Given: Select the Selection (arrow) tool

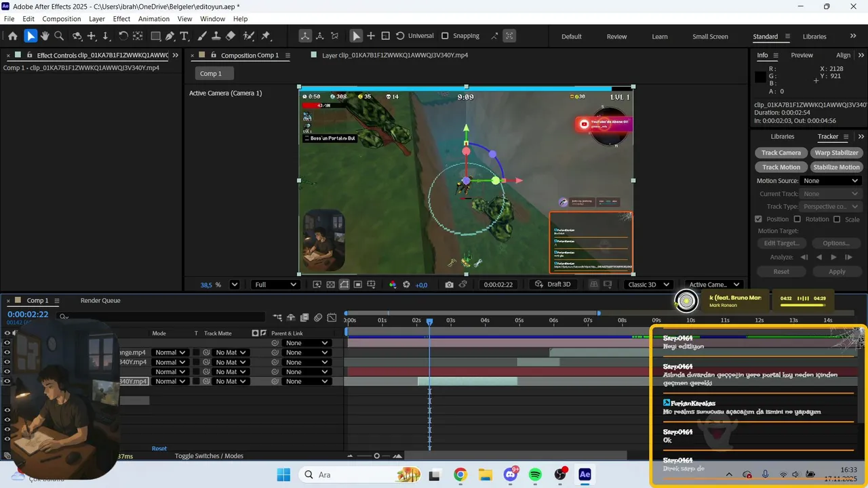Looking at the screenshot, I should pyautogui.click(x=31, y=36).
